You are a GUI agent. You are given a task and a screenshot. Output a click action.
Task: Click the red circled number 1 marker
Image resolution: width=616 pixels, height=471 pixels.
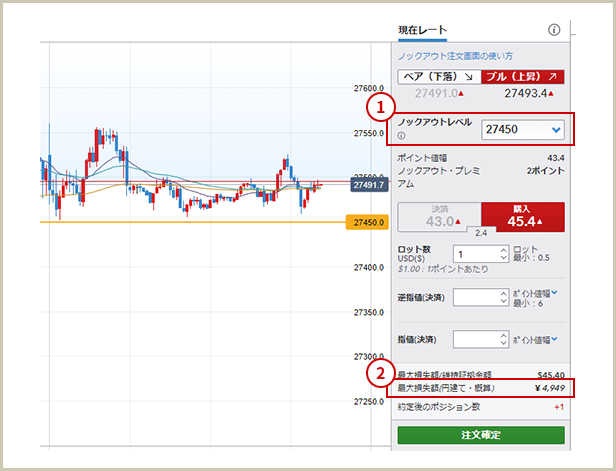click(x=377, y=105)
